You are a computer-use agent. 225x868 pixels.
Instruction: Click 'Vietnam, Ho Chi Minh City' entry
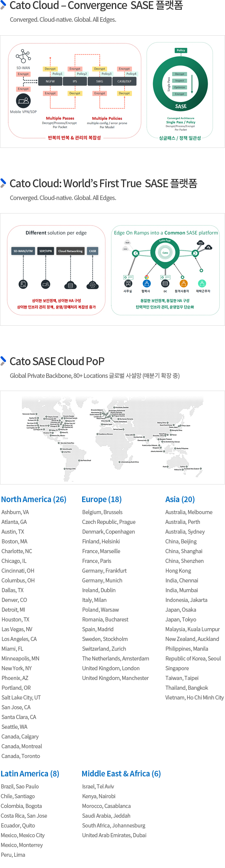tap(195, 698)
